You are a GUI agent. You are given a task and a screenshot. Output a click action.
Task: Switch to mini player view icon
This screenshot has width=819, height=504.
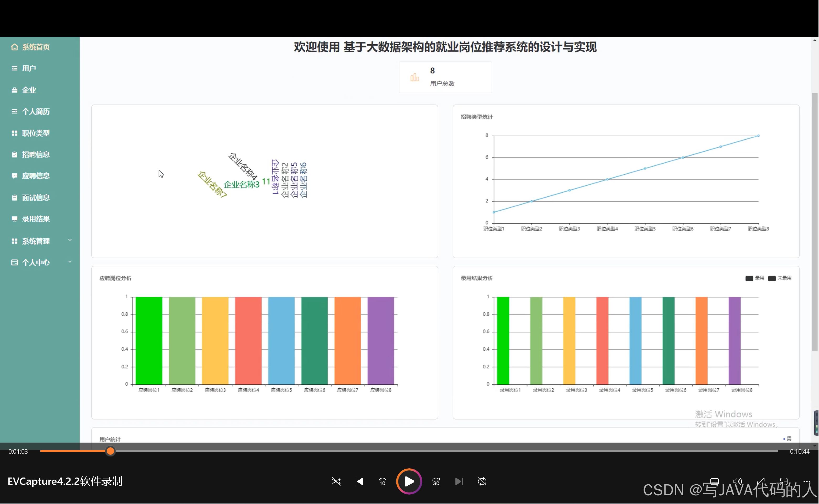click(x=784, y=481)
